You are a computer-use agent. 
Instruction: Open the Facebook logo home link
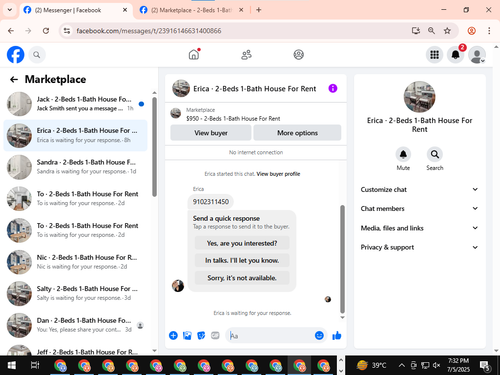[16, 55]
